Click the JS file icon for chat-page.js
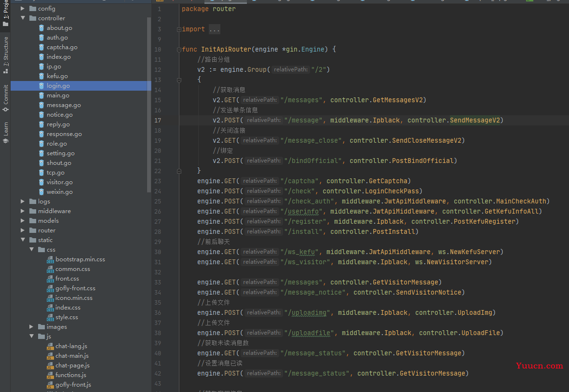This screenshot has height=392, width=569. (50, 365)
